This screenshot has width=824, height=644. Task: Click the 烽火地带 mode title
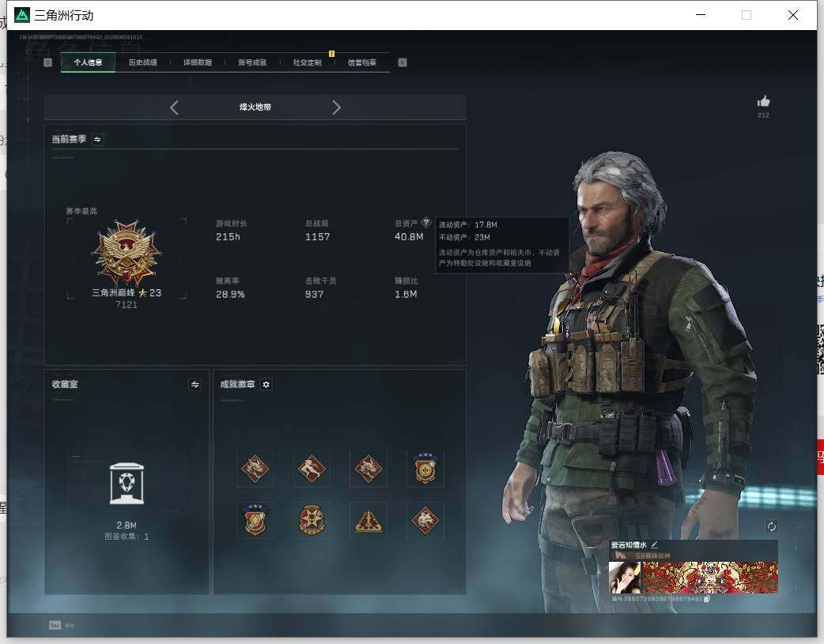(255, 107)
